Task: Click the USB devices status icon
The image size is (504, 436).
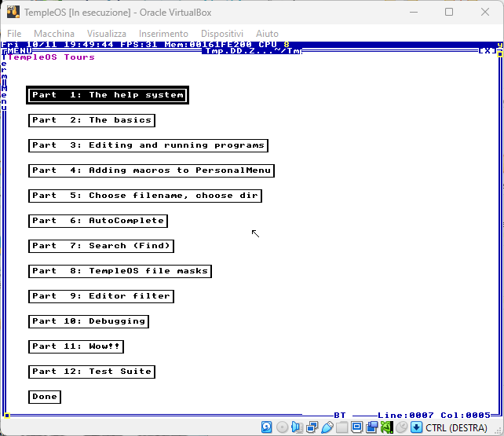Action: 327,427
